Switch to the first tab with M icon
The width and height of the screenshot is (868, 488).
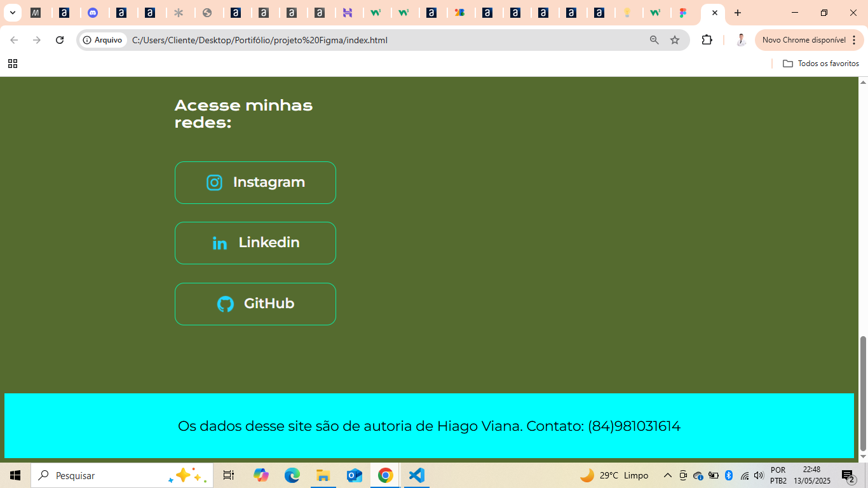tap(36, 13)
